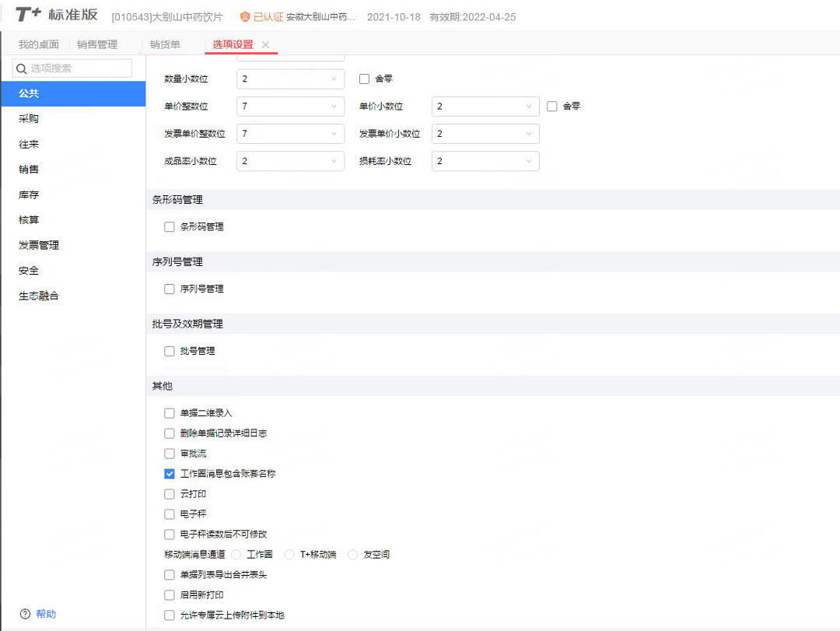Open the 发票单价小数位 dropdown
840x631 pixels.
coord(485,134)
